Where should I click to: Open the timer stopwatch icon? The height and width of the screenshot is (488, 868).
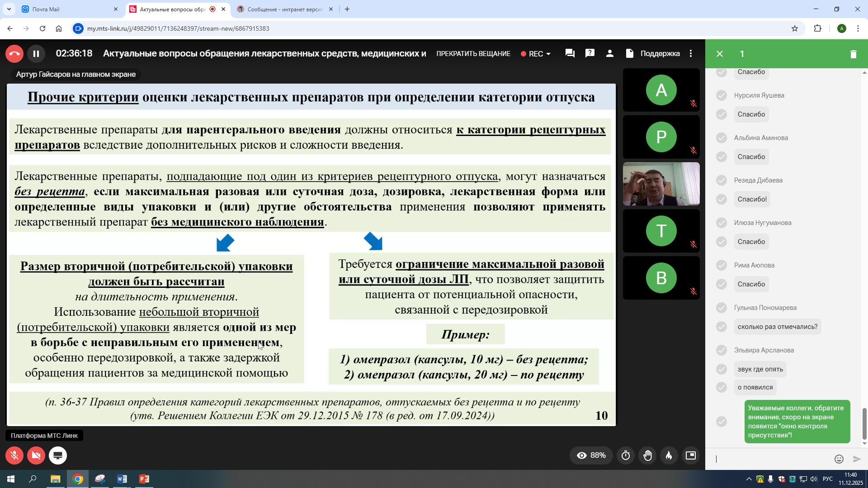[x=626, y=455]
